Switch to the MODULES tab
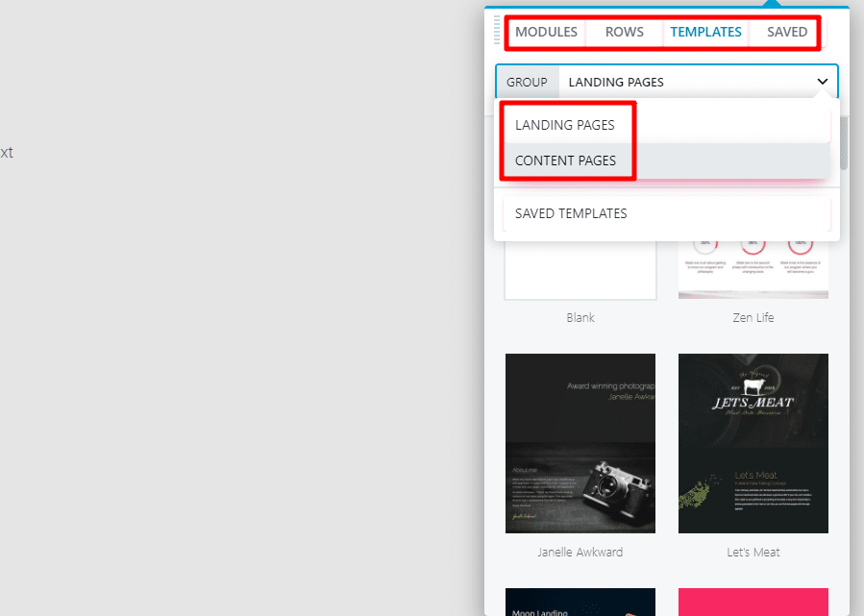 545,32
